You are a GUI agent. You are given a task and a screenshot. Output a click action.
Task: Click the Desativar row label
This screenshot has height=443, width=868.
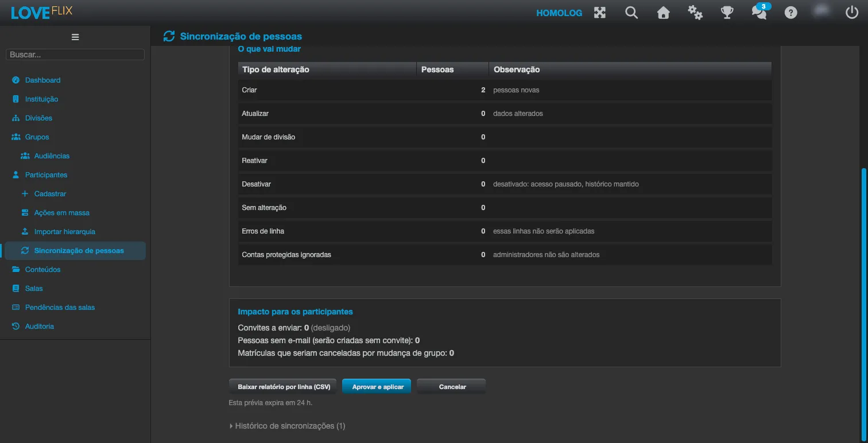point(256,184)
